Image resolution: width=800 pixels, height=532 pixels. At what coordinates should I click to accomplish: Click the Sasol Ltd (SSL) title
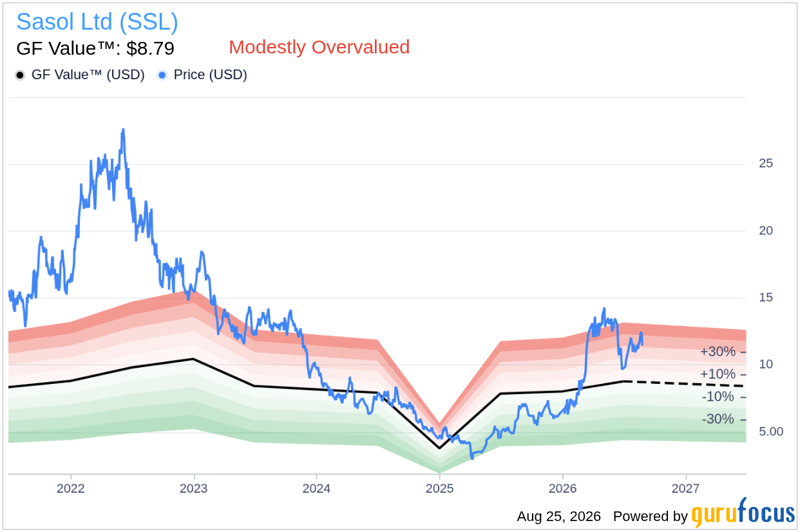(97, 22)
